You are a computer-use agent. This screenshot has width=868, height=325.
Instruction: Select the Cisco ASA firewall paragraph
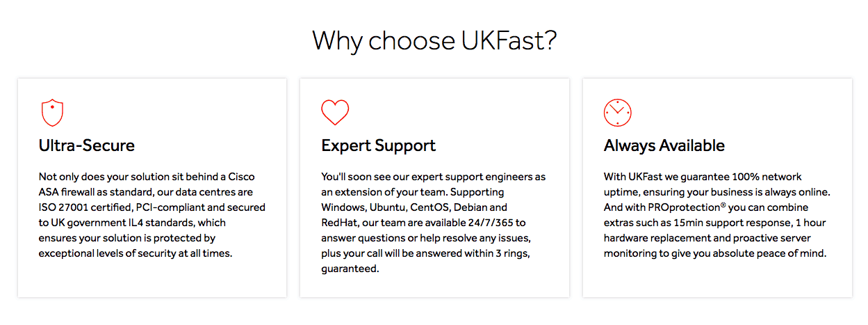tap(152, 215)
